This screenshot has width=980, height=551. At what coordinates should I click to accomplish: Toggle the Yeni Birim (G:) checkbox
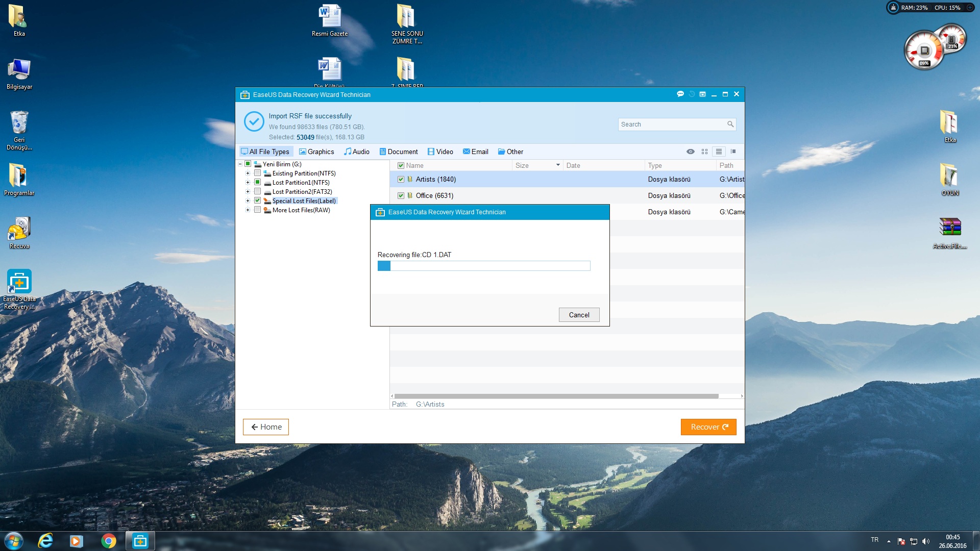tap(248, 164)
